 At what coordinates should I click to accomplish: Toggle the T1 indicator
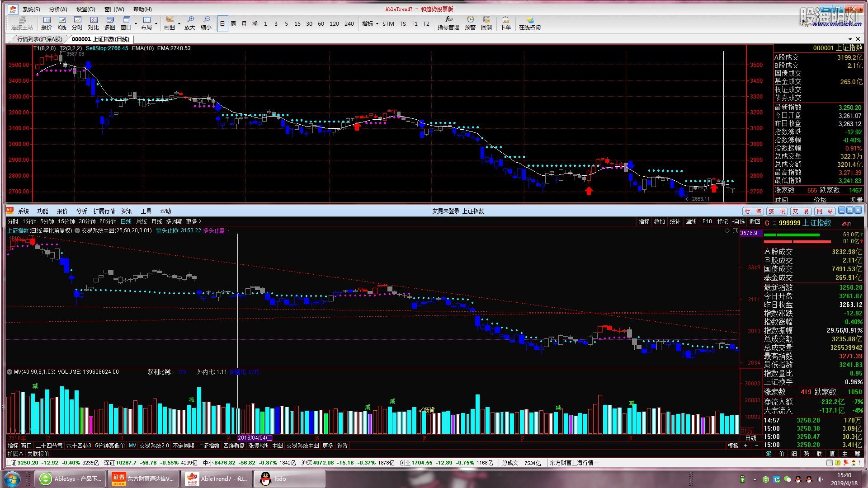pyautogui.click(x=415, y=23)
